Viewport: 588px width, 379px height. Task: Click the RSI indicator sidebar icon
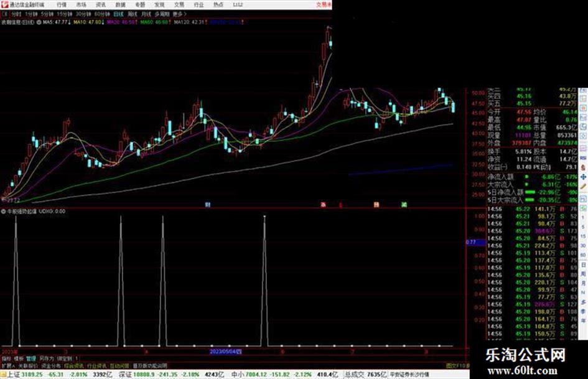click(583, 158)
